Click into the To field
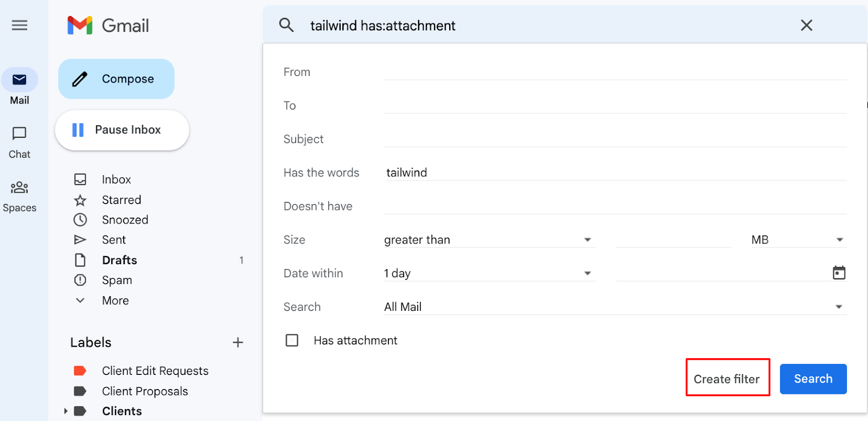Image resolution: width=868 pixels, height=421 pixels. [615, 106]
